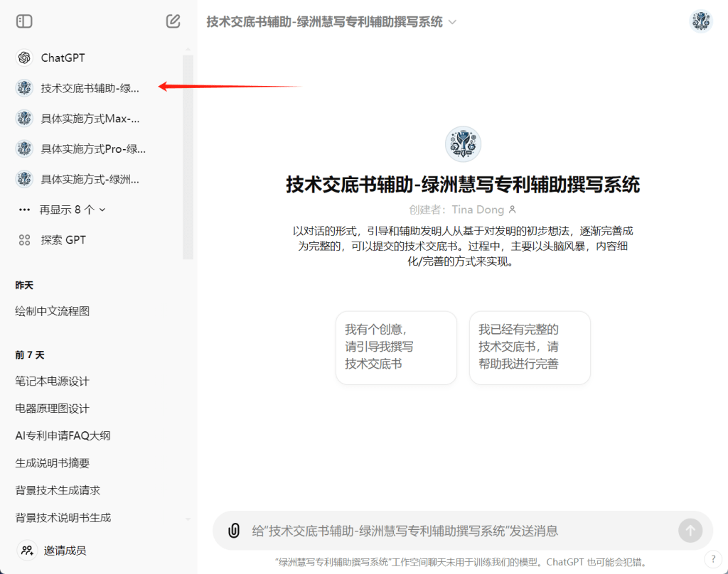This screenshot has width=728, height=574.
Task: Open the user profile avatar
Action: click(x=701, y=21)
